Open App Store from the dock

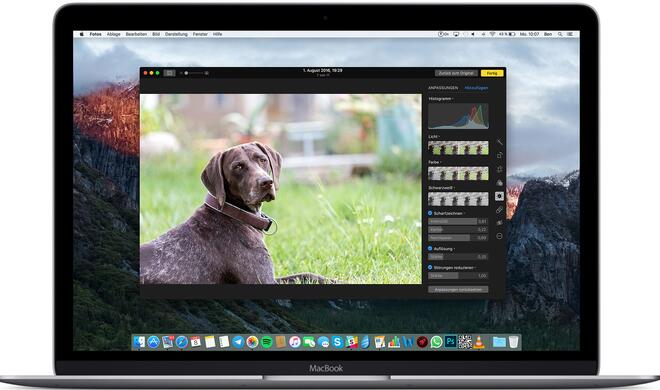pyautogui.click(x=154, y=342)
